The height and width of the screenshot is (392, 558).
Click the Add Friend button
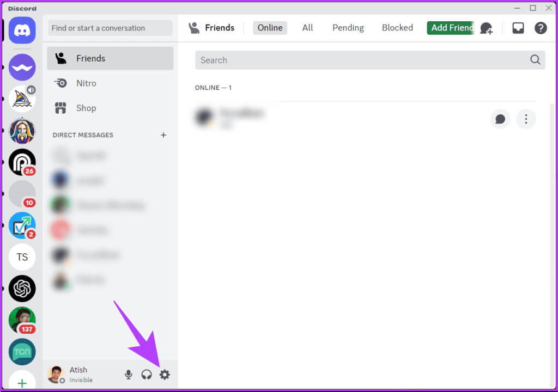click(451, 28)
